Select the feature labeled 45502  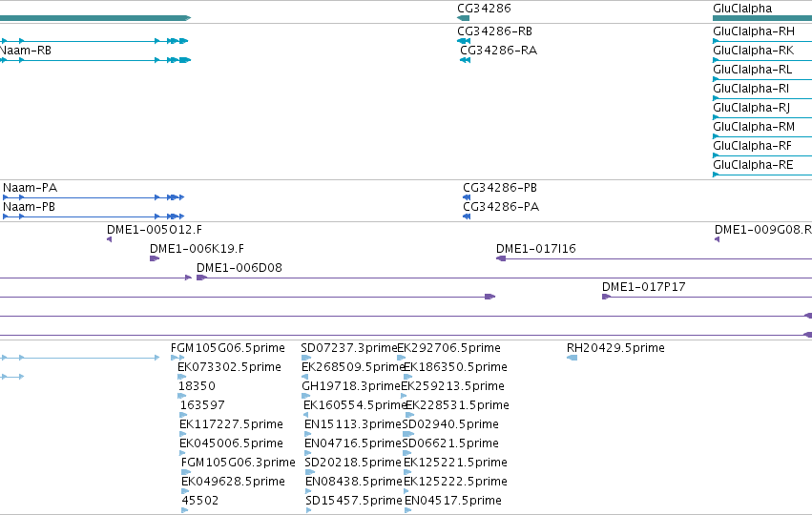pyautogui.click(x=199, y=501)
